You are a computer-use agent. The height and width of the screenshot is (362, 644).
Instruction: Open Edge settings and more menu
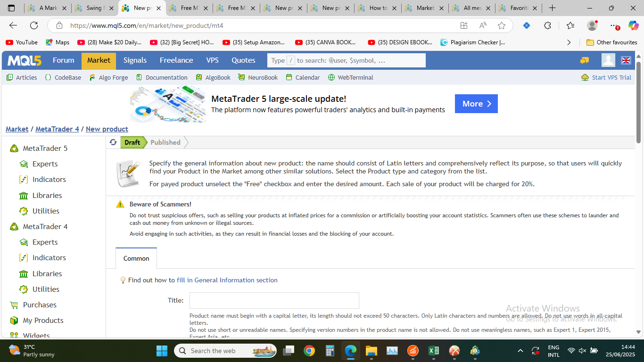point(613,25)
